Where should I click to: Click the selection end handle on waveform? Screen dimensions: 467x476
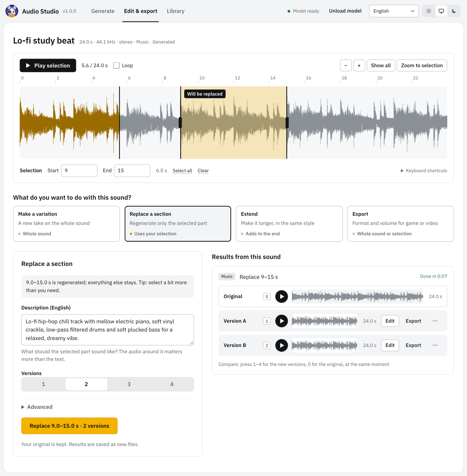click(x=287, y=123)
